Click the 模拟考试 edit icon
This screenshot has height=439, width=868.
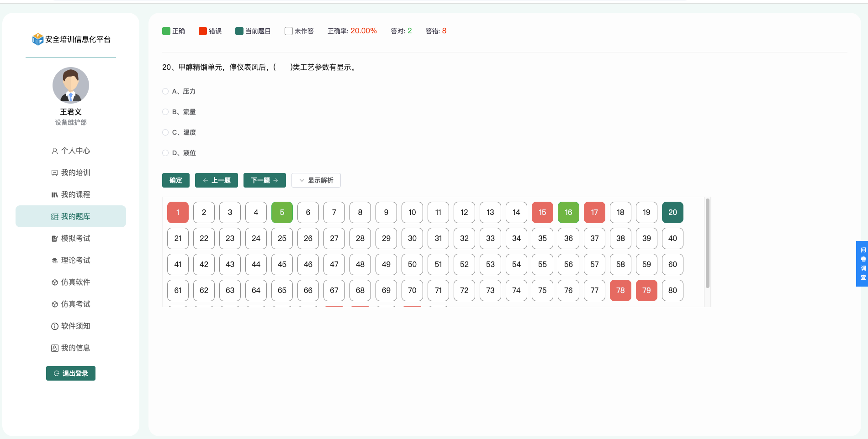54,239
